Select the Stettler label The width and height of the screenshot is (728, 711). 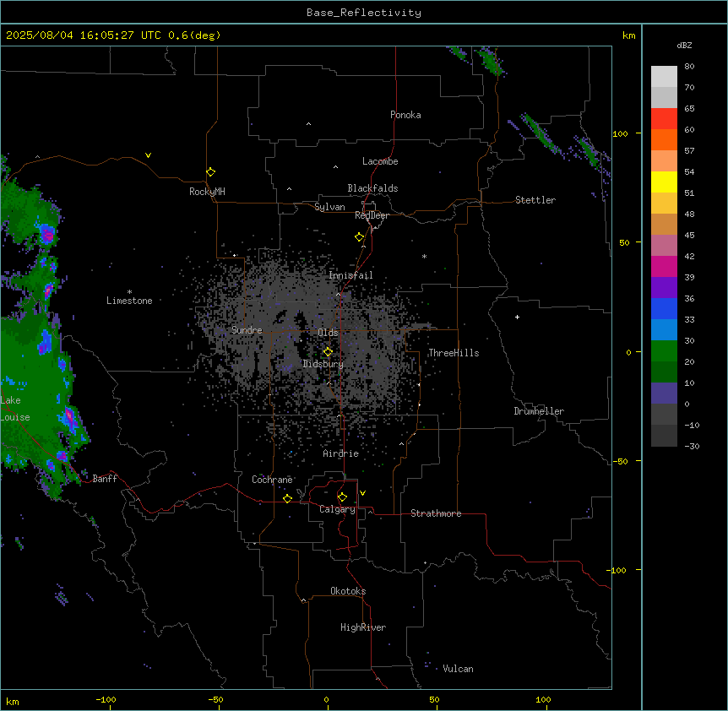(535, 200)
